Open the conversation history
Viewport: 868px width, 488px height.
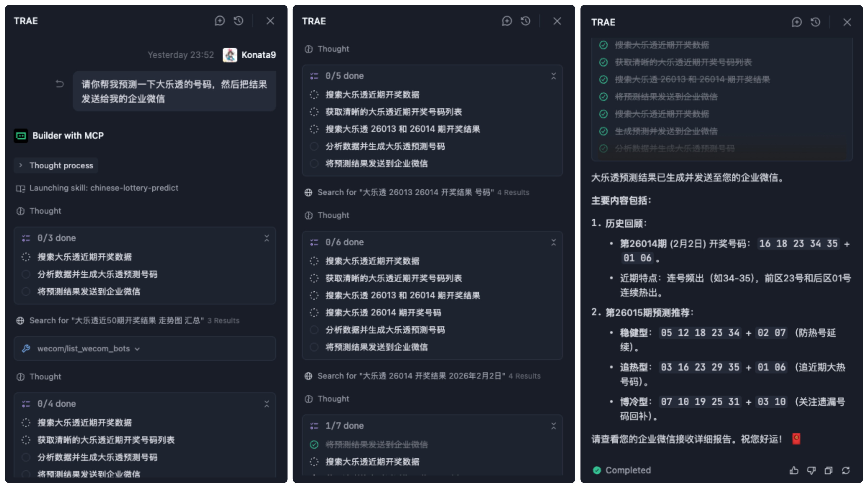(238, 21)
